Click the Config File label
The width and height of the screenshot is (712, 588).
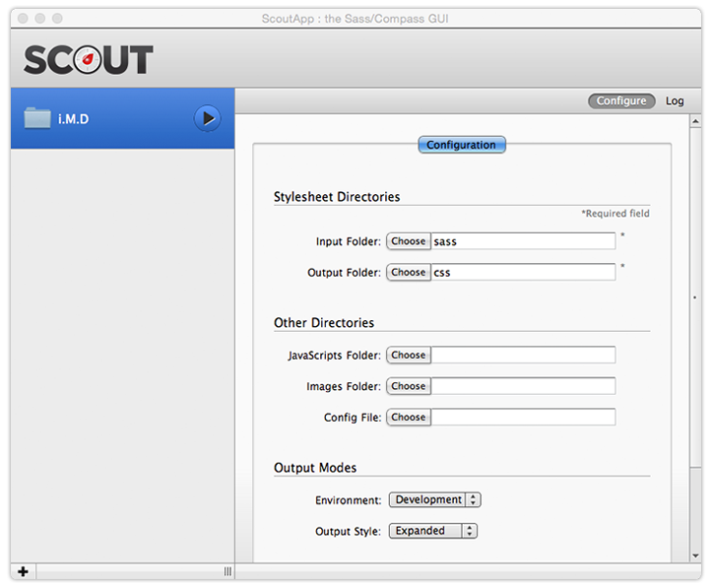(353, 418)
